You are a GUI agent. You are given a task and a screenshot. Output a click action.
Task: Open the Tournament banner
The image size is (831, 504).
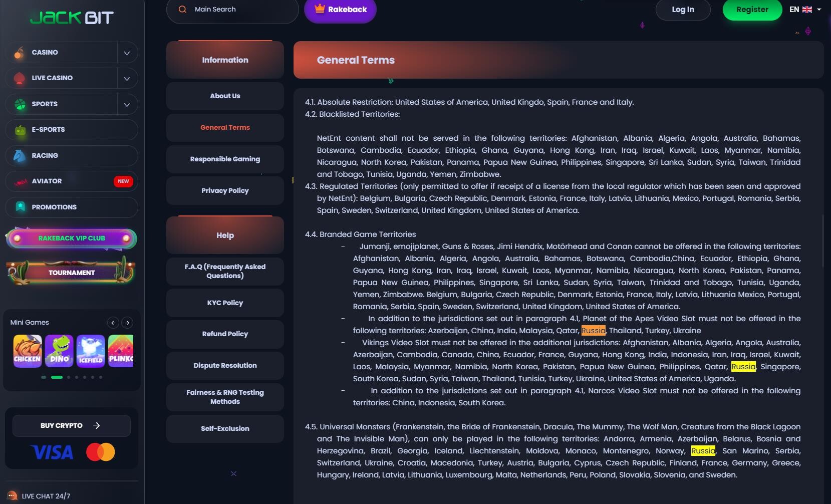click(x=71, y=272)
